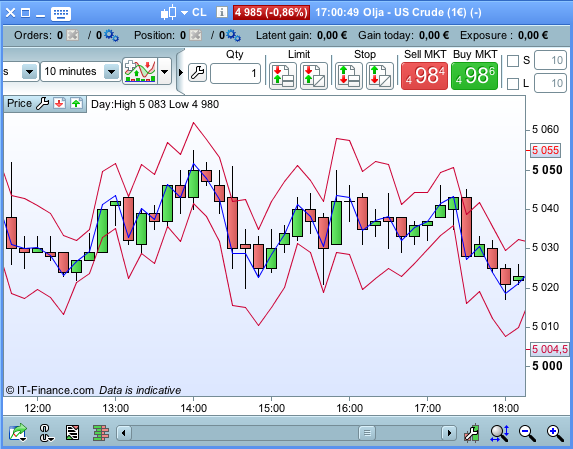Image resolution: width=573 pixels, height=449 pixels.
Task: Click the 5 050 price axis label
Action: pos(547,170)
